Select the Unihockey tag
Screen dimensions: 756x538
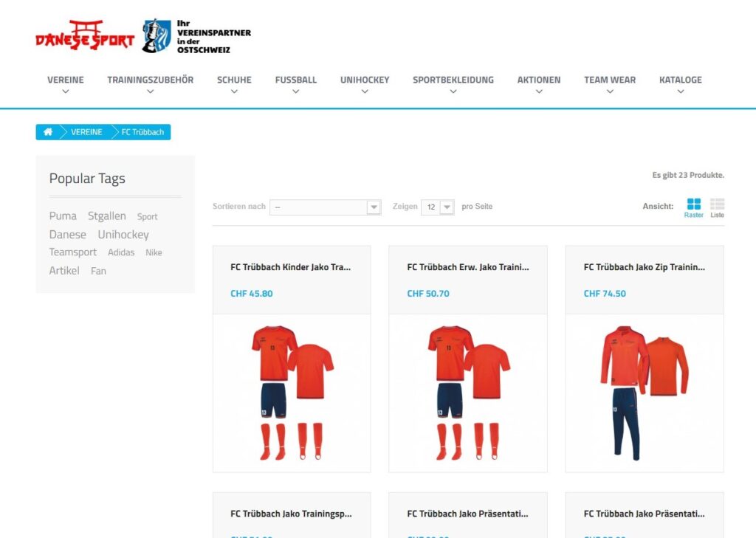pyautogui.click(x=123, y=235)
